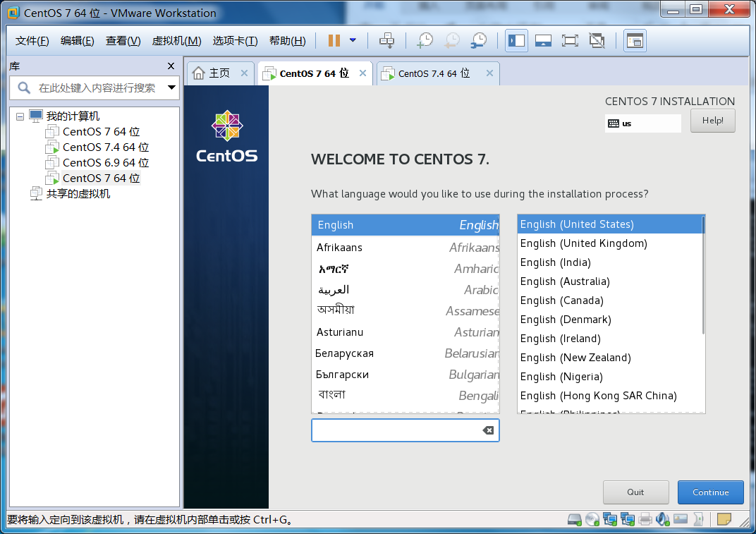
Task: Close the 库 library panel
Action: pyautogui.click(x=171, y=66)
